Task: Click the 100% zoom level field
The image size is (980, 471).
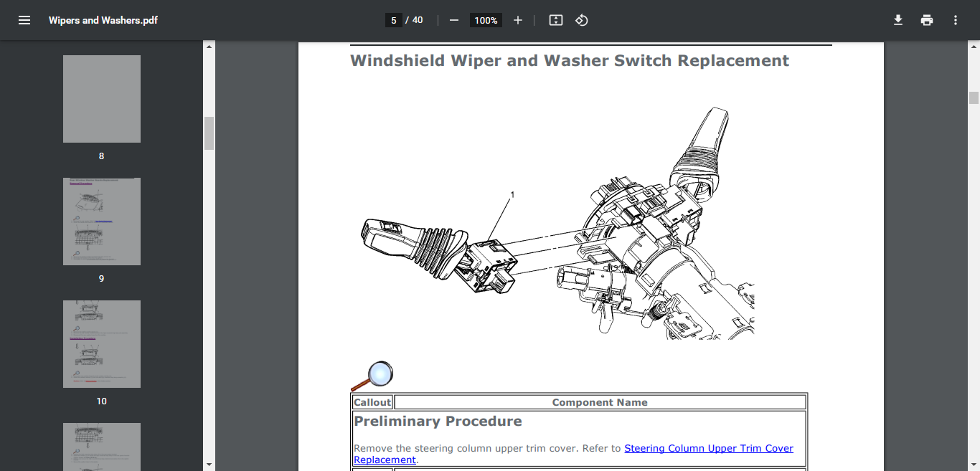Action: coord(486,20)
